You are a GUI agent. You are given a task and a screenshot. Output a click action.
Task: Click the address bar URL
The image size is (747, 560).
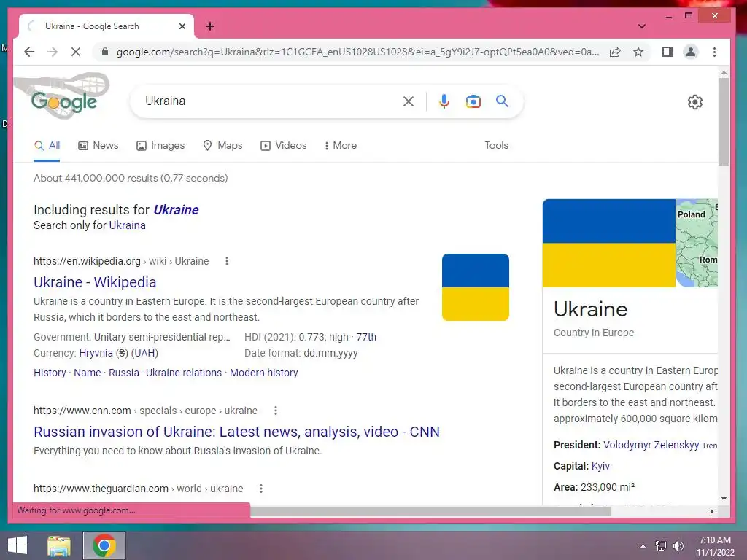coord(357,52)
